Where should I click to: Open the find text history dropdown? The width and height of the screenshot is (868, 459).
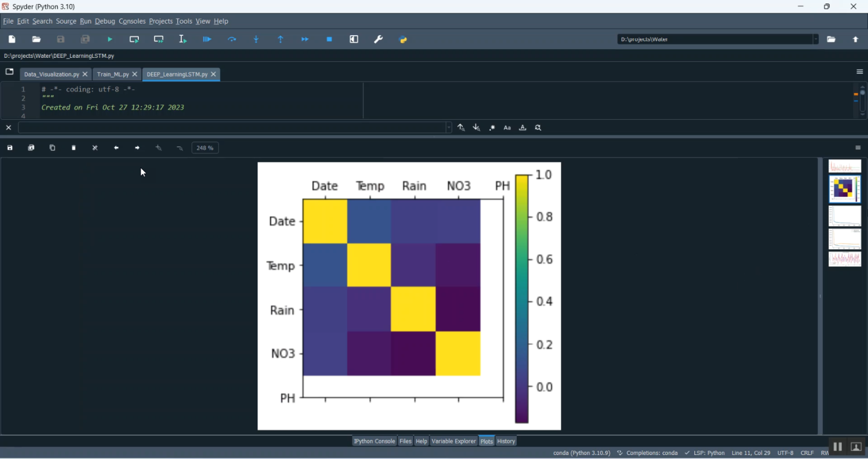pos(449,128)
